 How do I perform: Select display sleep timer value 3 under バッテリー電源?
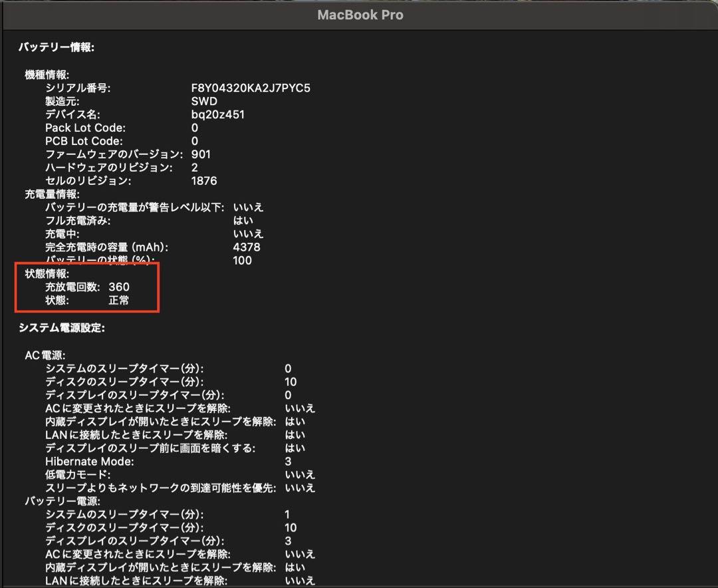point(288,541)
